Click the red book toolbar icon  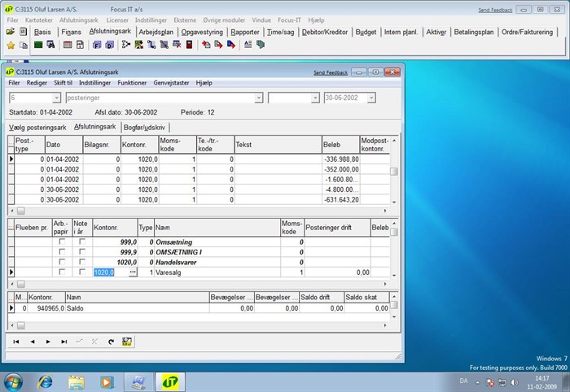189,45
